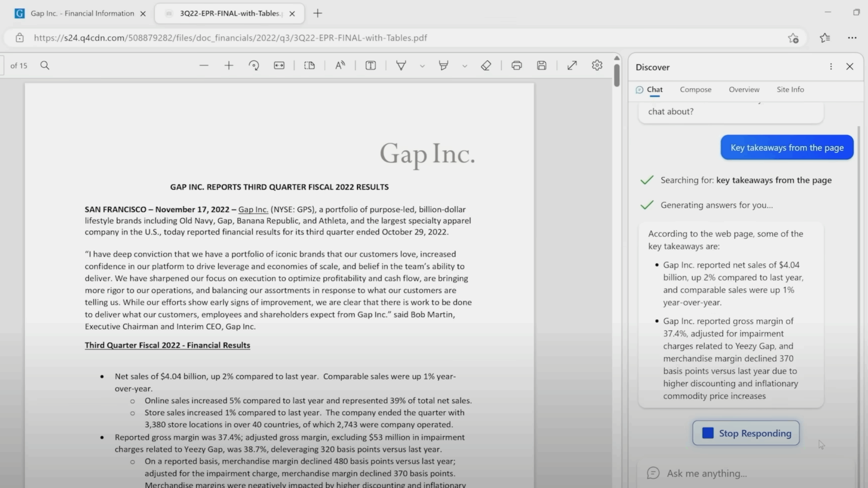View site security lock info

(20, 38)
